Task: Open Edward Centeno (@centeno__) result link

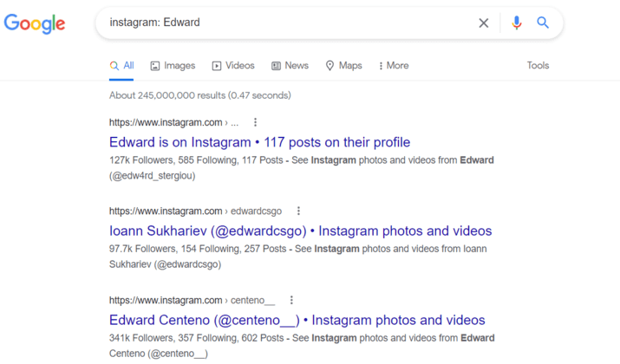Action: pyautogui.click(x=297, y=320)
